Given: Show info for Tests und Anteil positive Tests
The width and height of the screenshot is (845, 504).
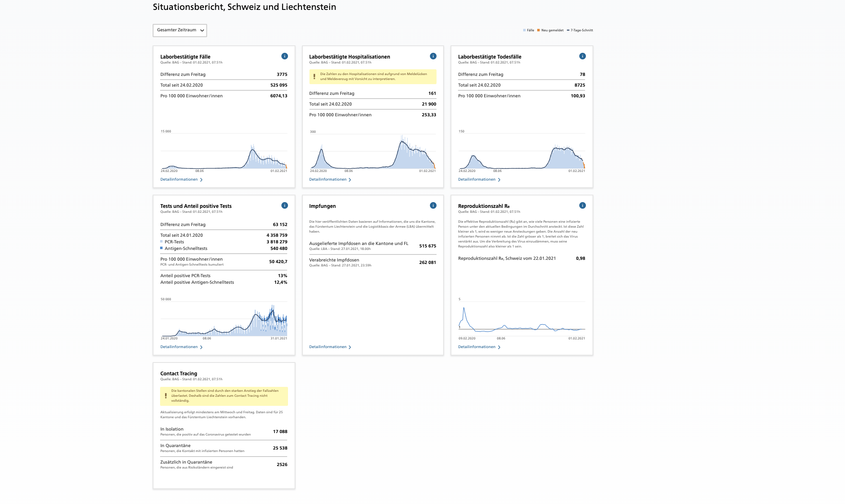Looking at the screenshot, I should click(284, 205).
